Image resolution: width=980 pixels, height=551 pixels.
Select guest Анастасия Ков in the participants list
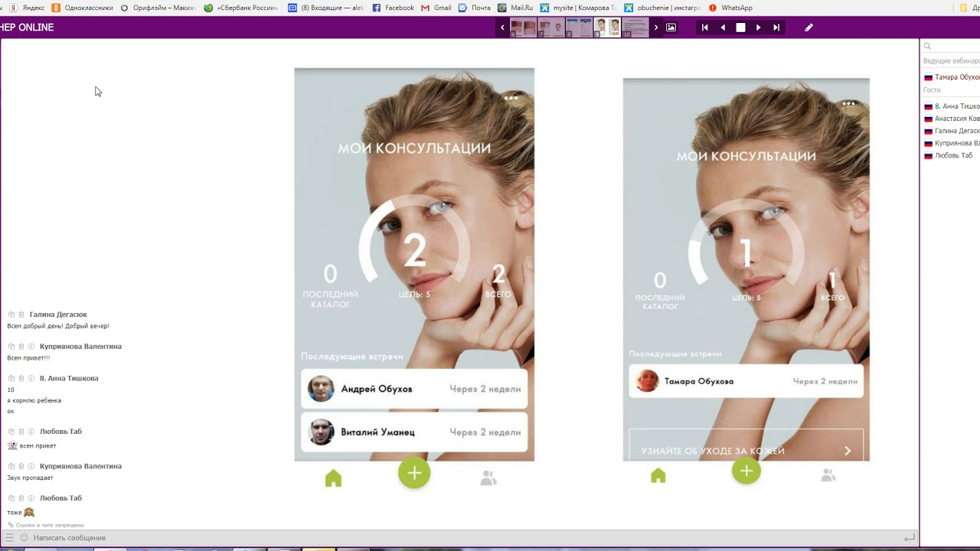[952, 119]
